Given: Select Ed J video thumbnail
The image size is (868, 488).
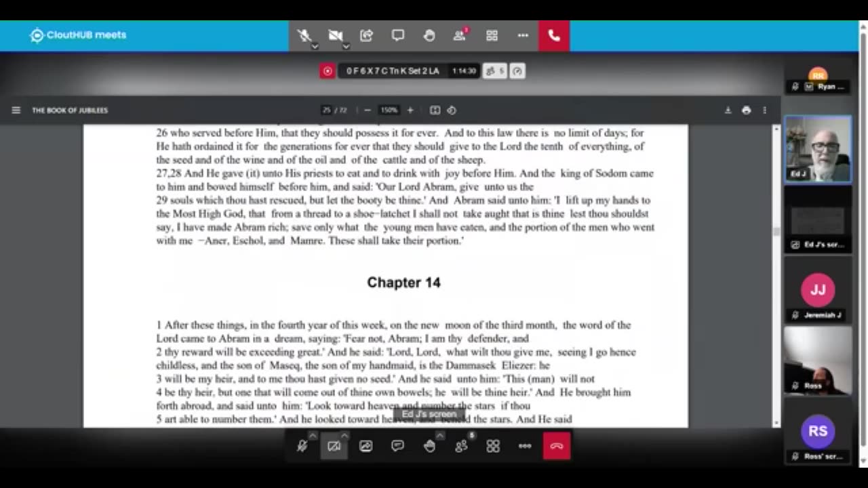Looking at the screenshot, I should point(818,149).
